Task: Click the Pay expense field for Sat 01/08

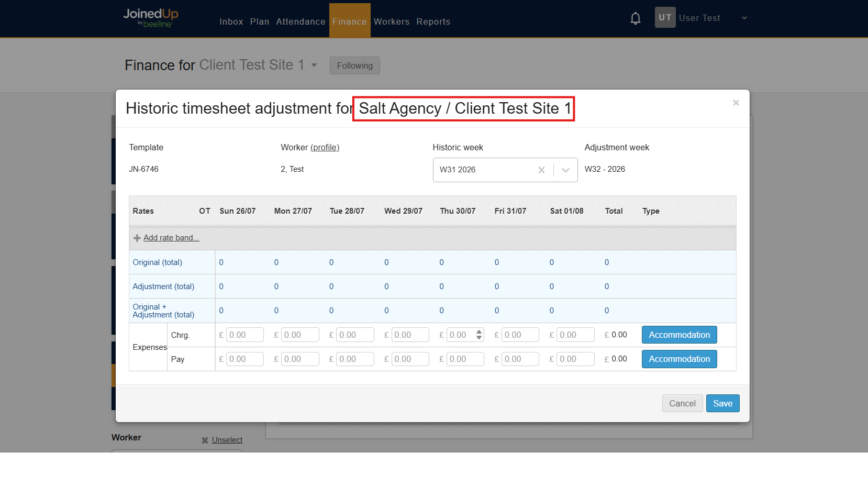Action: [x=575, y=359]
